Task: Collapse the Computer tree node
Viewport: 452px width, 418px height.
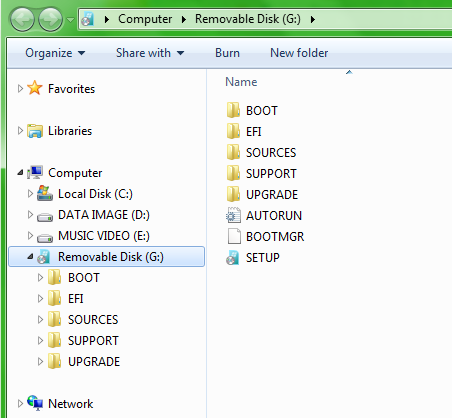Action: click(x=20, y=173)
